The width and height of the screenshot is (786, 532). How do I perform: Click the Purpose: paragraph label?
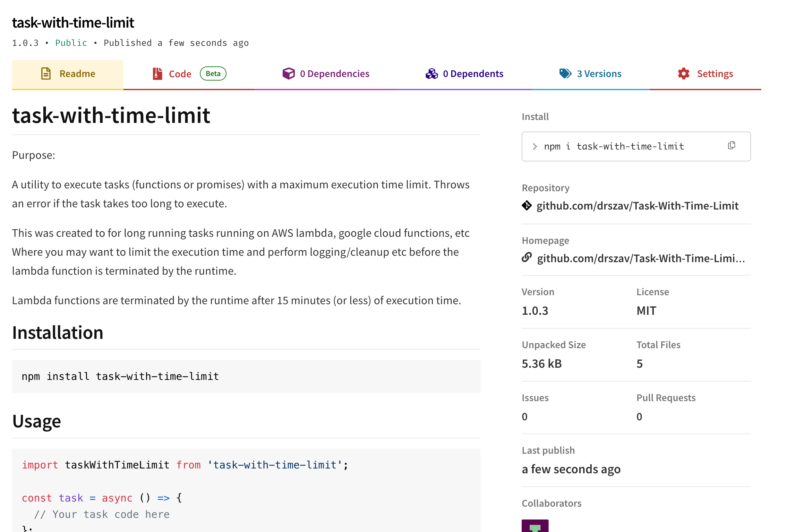[x=33, y=155]
